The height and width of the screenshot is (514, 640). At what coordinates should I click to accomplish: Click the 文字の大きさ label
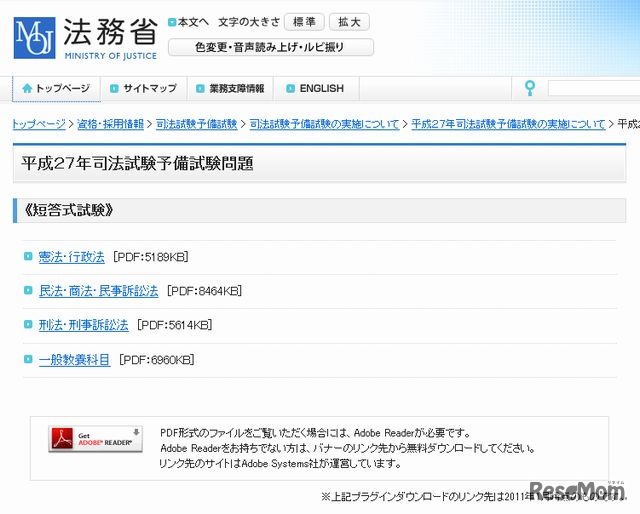[x=249, y=22]
